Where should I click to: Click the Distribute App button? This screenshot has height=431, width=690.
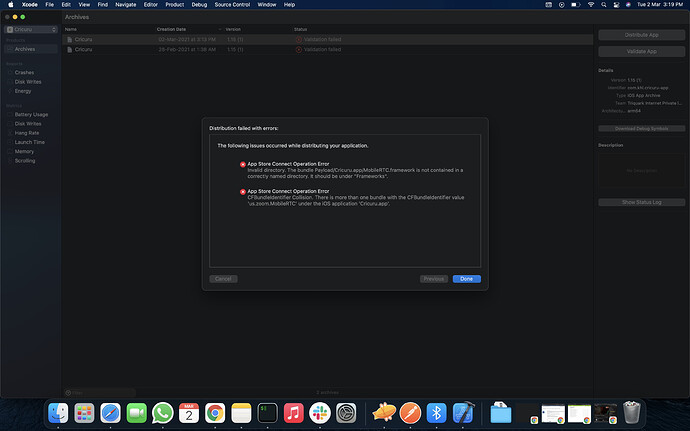point(641,35)
